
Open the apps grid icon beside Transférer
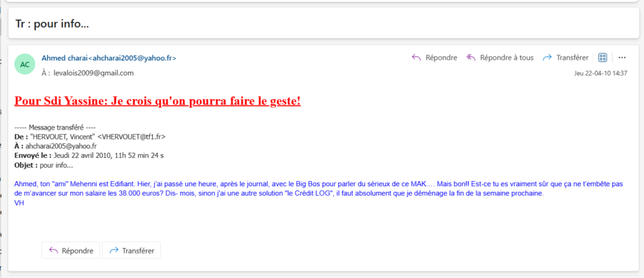pyautogui.click(x=602, y=57)
